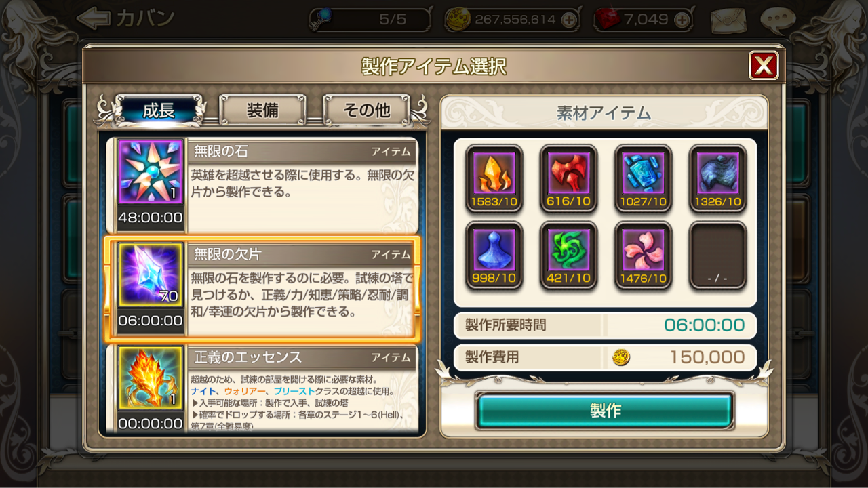The image size is (868, 488).
Task: Add gold with the plus icon
Action: [569, 20]
